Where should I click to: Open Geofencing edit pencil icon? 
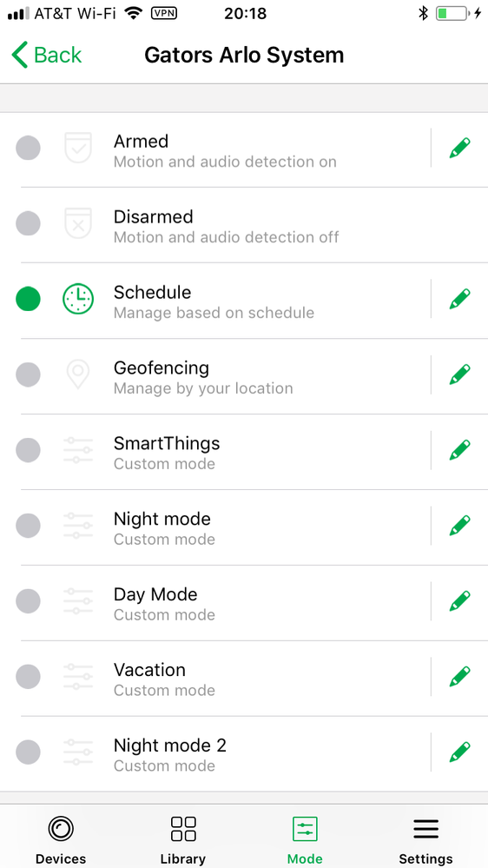460,374
